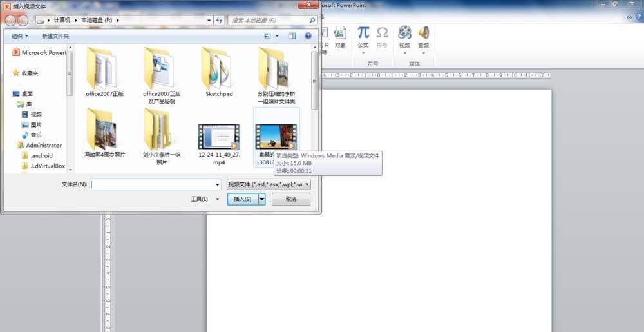Select the 冯峻熙4周岁照片 folder
The image size is (644, 332).
click(x=104, y=133)
